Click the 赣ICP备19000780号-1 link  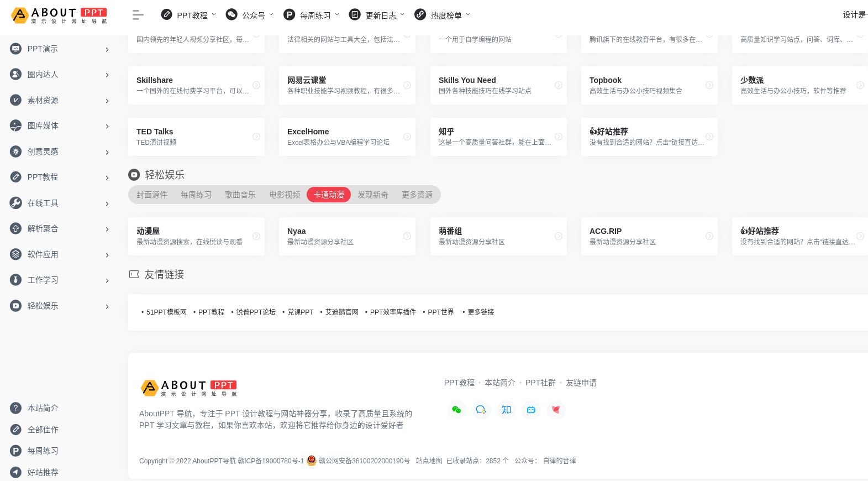271,461
